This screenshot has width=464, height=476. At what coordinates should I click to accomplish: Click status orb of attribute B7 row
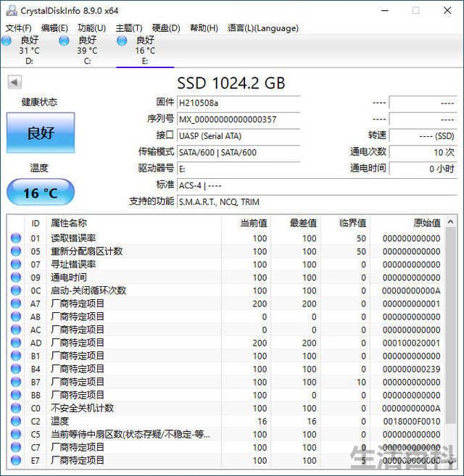pos(16,382)
